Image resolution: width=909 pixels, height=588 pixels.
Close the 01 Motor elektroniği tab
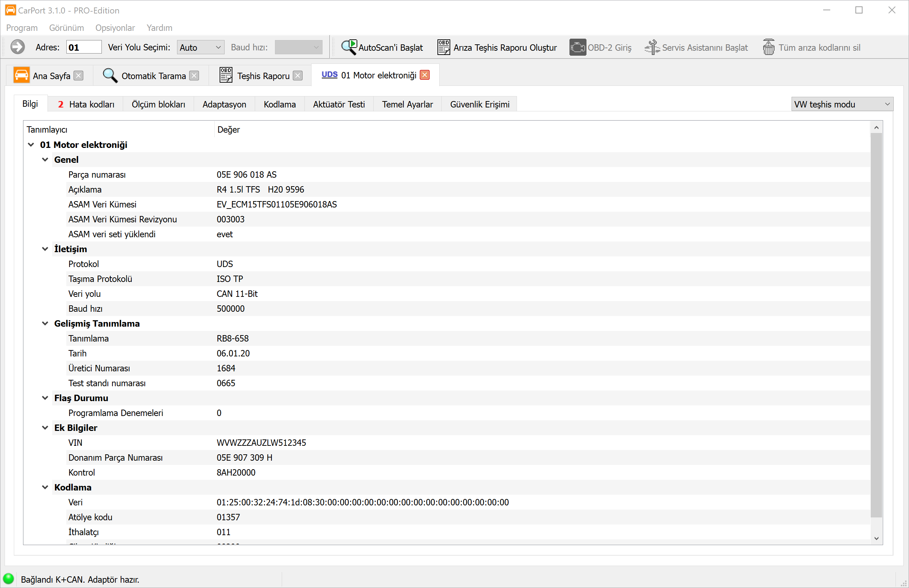tap(425, 75)
